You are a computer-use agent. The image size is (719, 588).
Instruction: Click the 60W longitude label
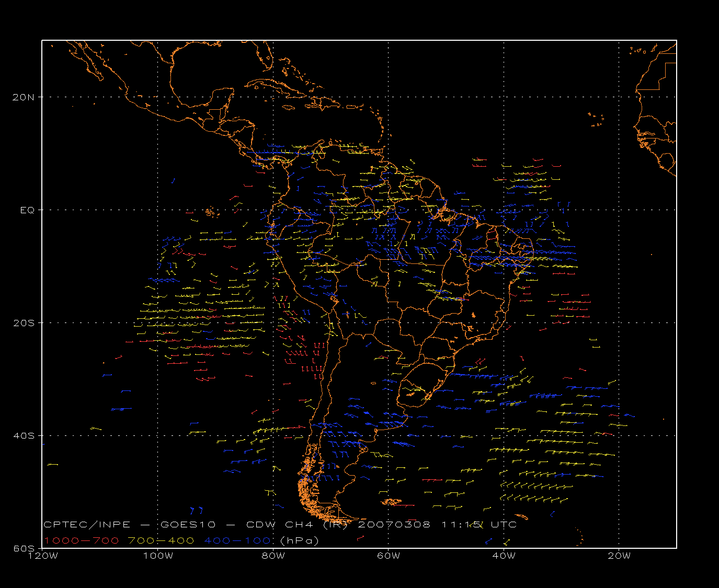pos(389,556)
